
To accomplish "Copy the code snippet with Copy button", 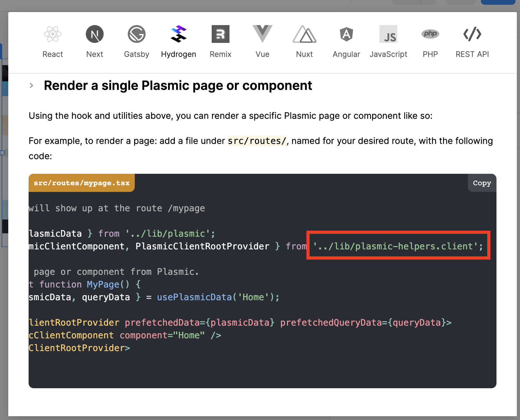I will (x=482, y=183).
